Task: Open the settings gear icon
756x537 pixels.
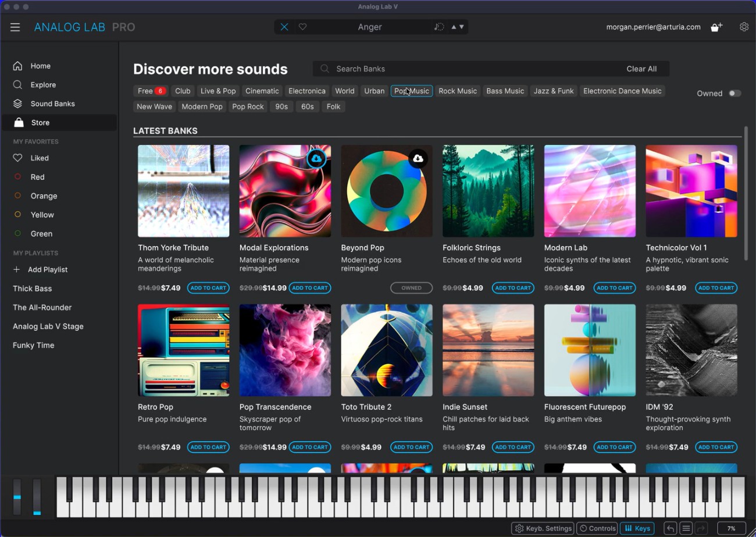Action: click(744, 27)
